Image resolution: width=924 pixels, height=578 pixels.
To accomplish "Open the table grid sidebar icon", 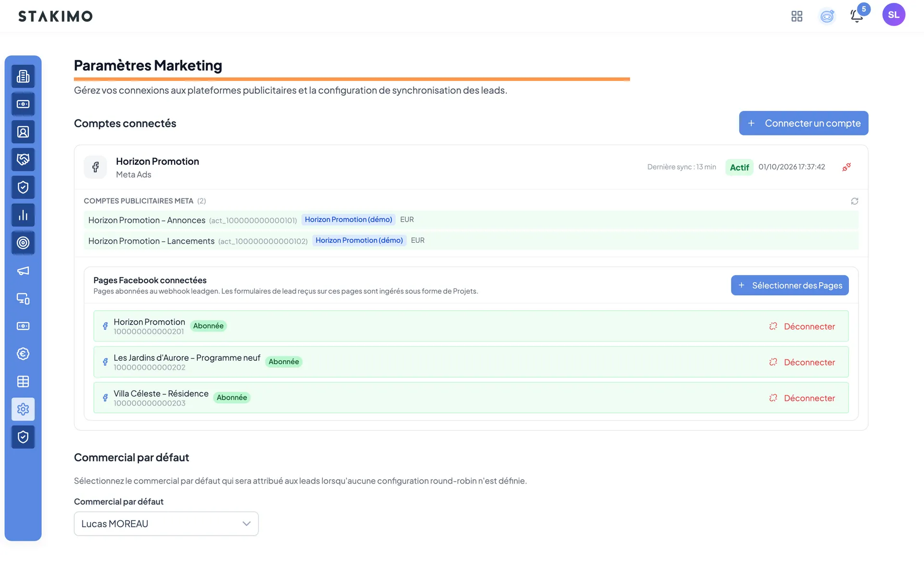I will click(x=23, y=381).
